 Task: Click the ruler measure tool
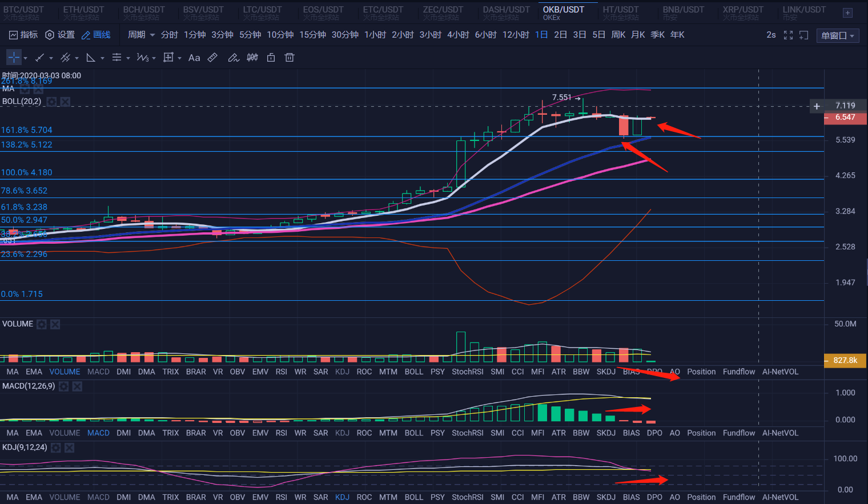212,58
